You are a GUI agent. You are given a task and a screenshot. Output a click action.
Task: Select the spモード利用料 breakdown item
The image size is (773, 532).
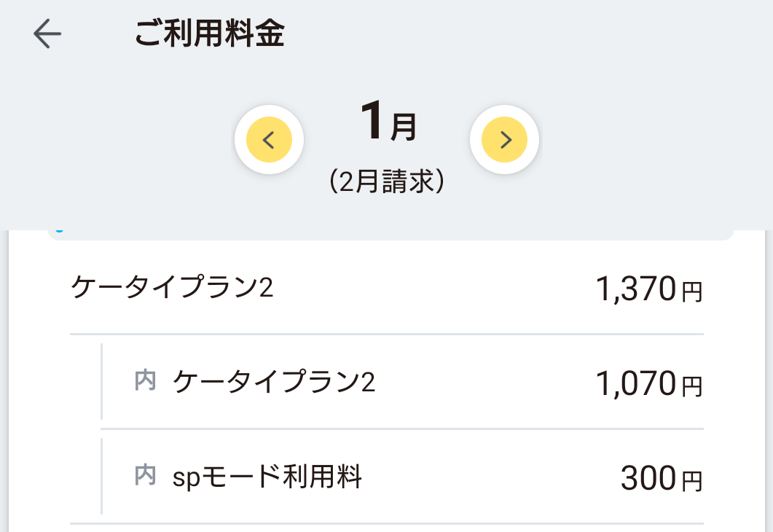pos(267,477)
